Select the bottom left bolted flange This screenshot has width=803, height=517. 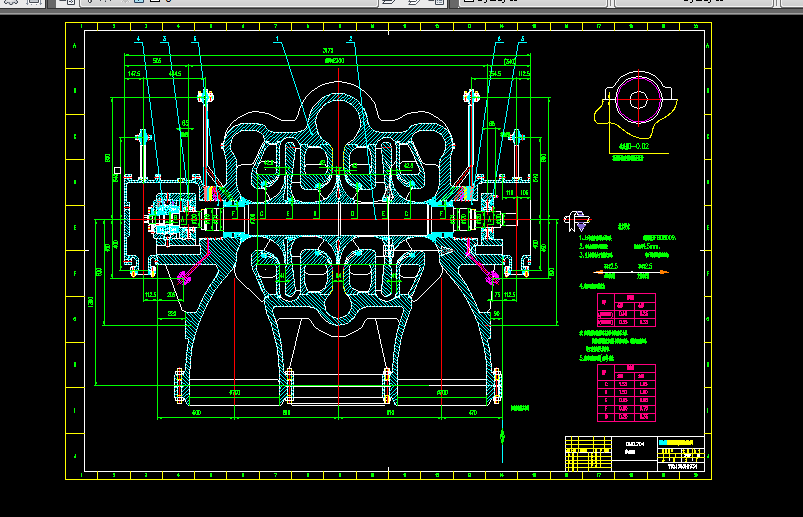180,385
